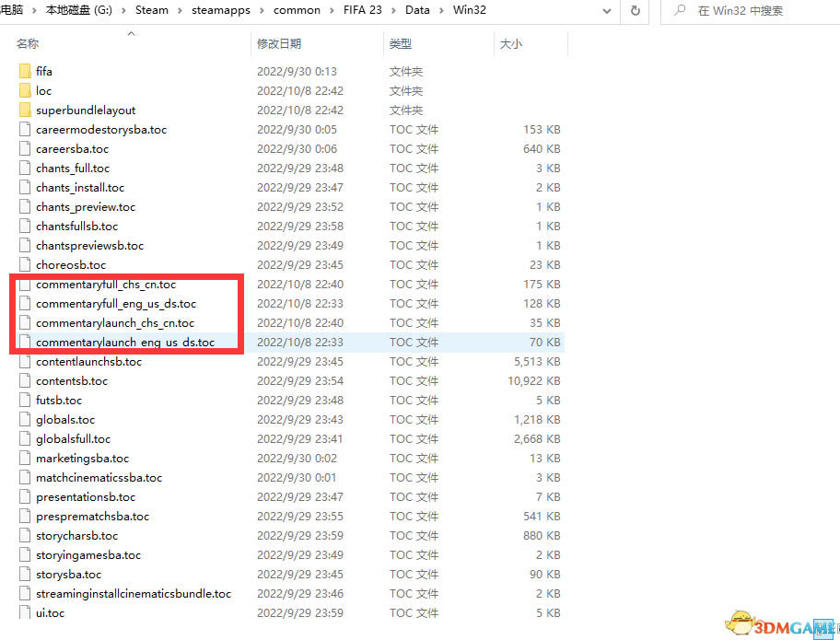The width and height of the screenshot is (840, 640).
Task: Click the chants_install.toc file icon
Action: [25, 187]
